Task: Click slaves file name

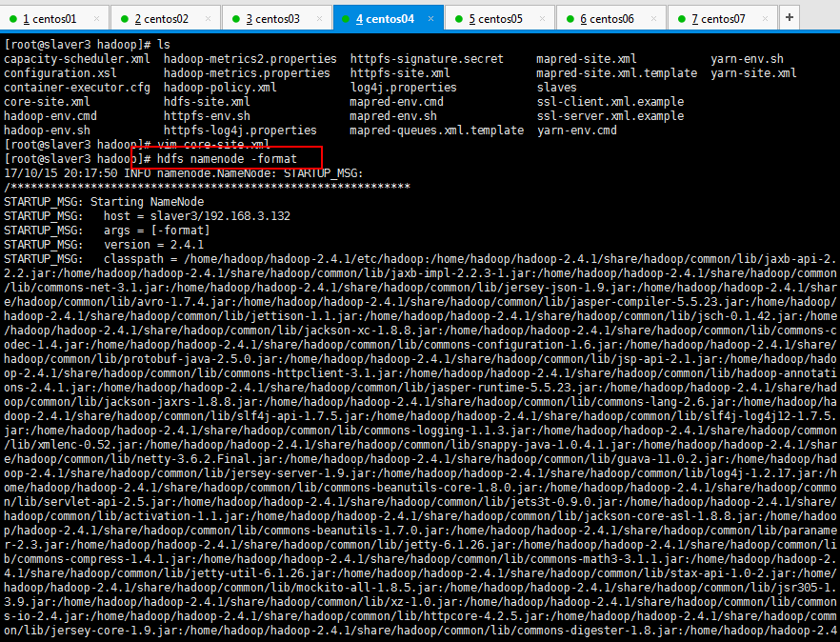Action: [x=556, y=88]
